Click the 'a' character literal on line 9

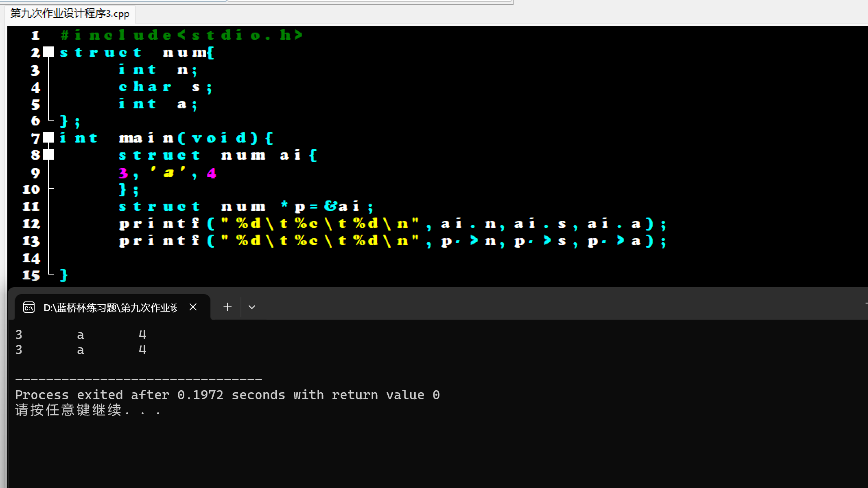point(168,173)
